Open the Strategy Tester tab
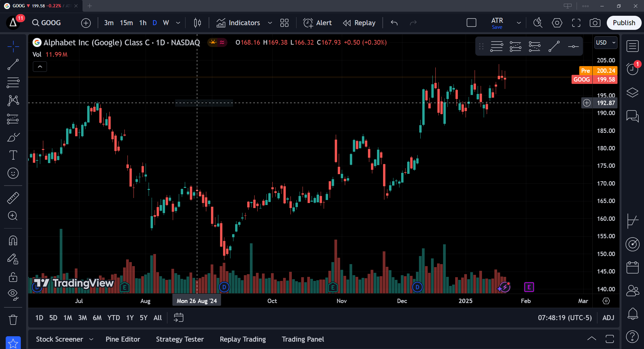This screenshot has height=349, width=644. pyautogui.click(x=180, y=339)
